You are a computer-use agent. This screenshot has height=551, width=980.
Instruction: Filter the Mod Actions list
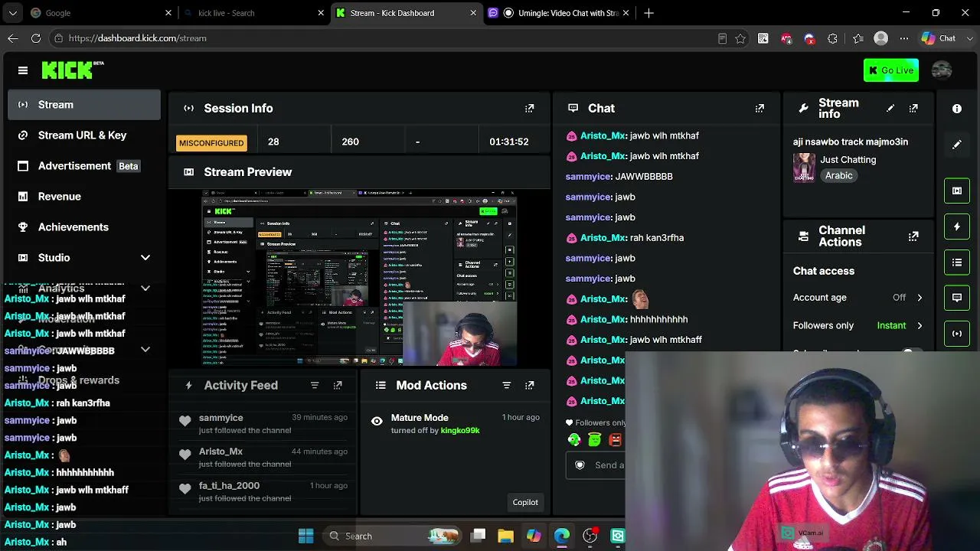[506, 386]
